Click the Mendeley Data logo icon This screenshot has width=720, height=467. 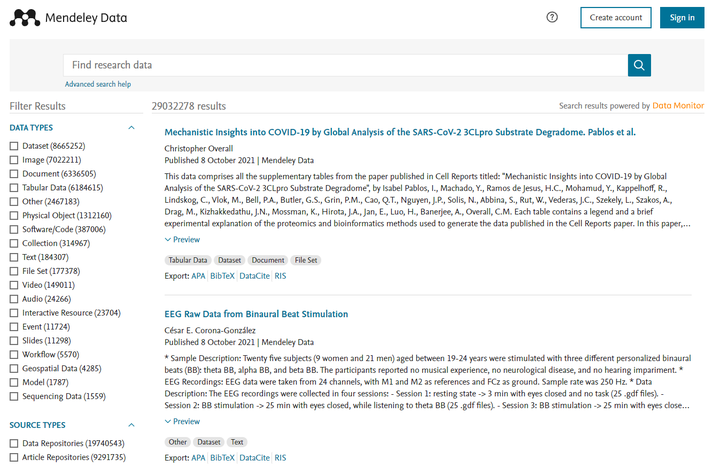(25, 18)
